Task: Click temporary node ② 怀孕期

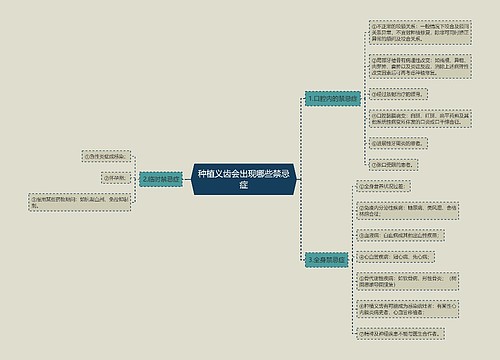Action: click(116, 178)
